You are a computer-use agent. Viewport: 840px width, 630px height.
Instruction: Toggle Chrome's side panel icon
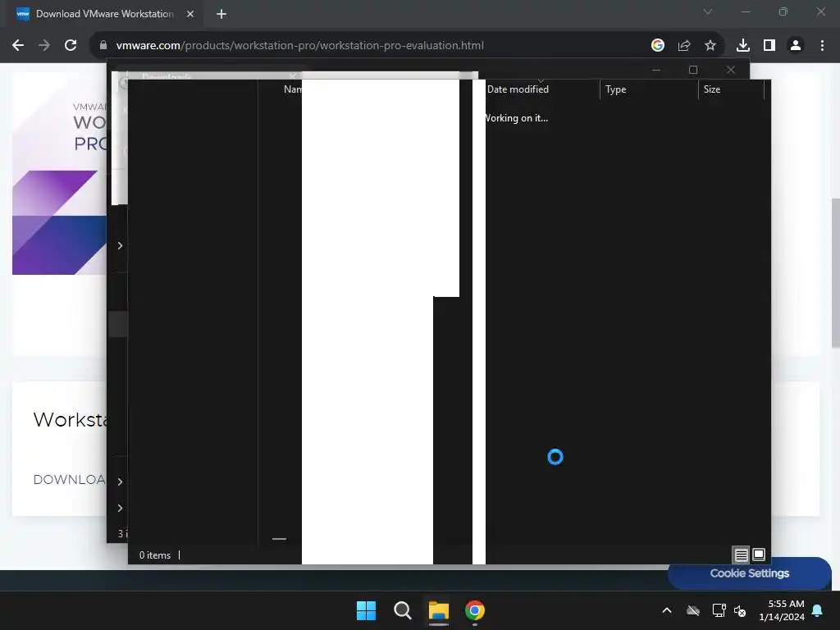[x=769, y=46]
